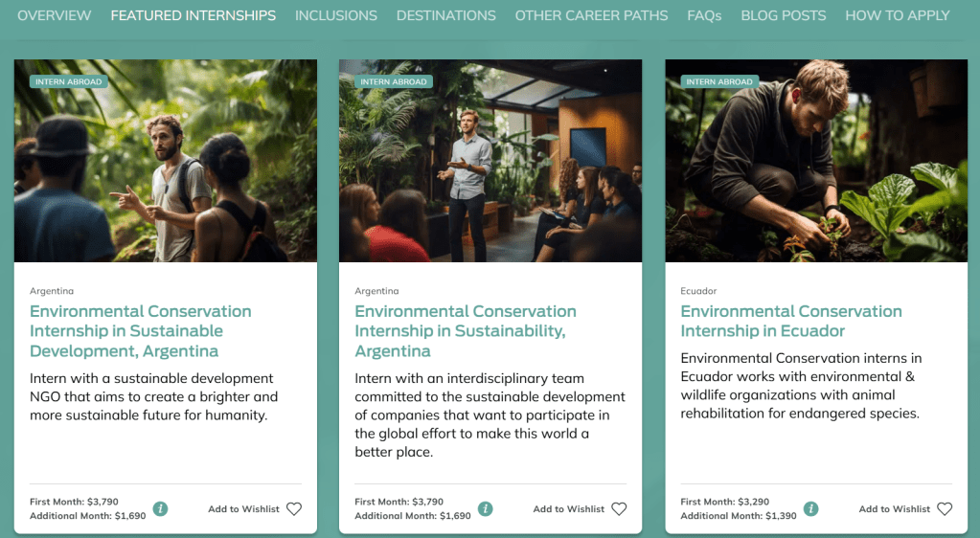Go to Destinations section

click(446, 15)
